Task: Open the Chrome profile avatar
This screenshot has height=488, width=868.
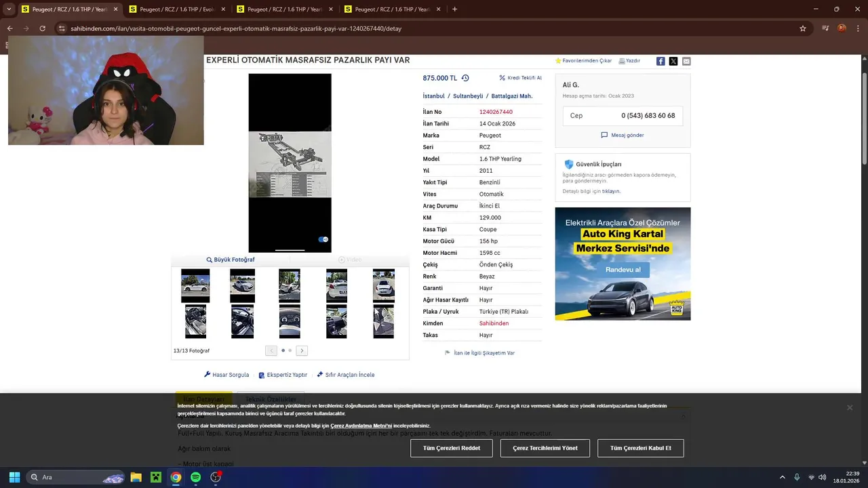Action: [842, 28]
